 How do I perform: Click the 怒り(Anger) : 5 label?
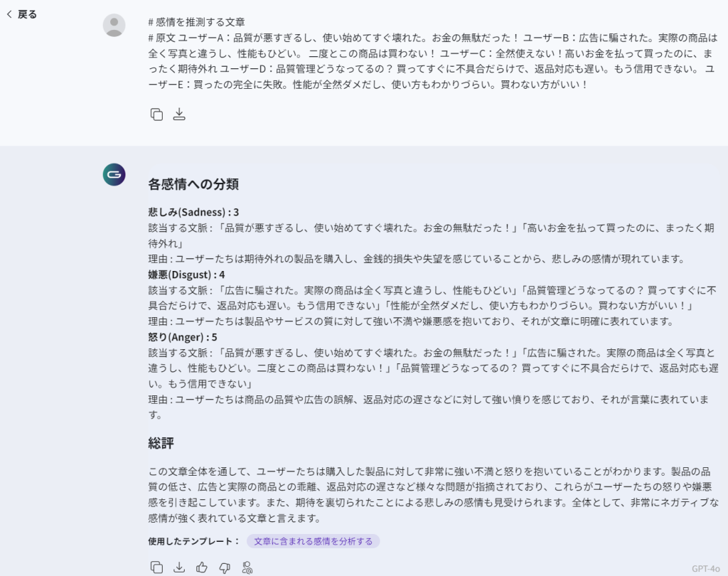183,337
